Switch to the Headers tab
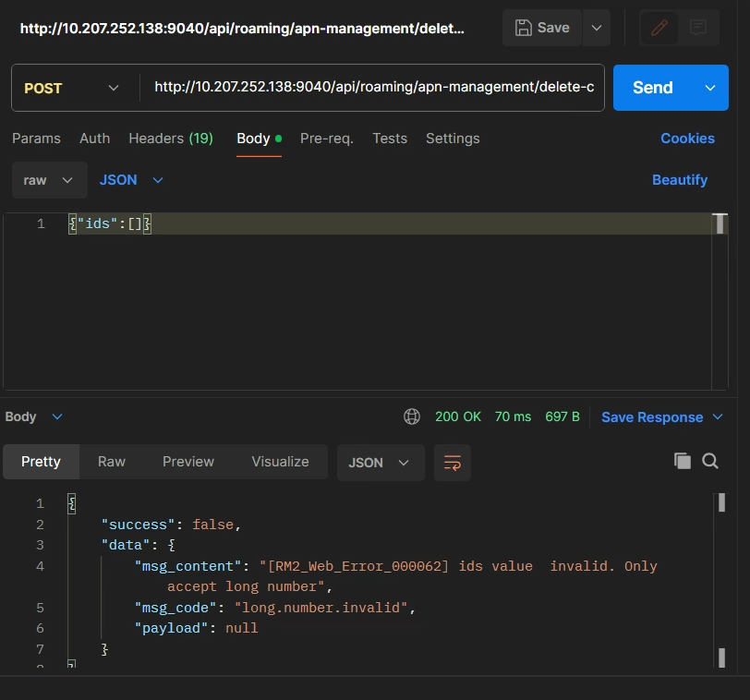Screen dimensions: 750x700 coord(170,139)
